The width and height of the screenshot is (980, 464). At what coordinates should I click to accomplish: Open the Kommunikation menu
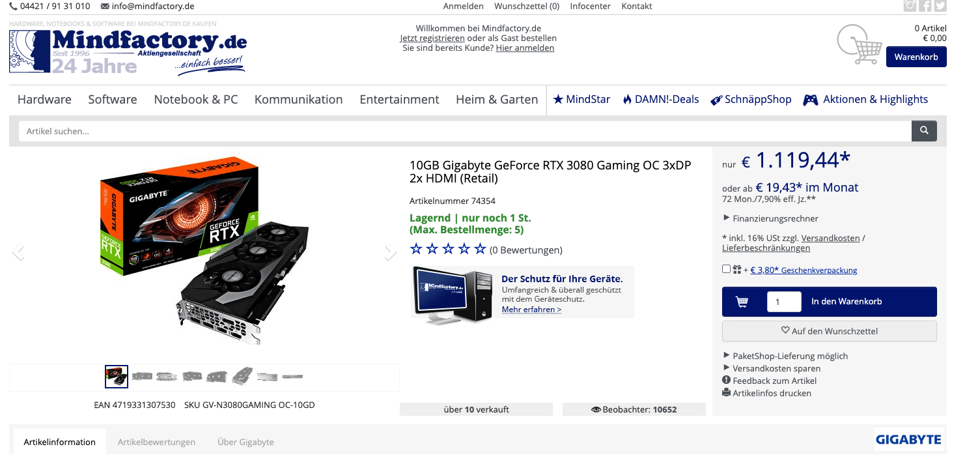click(298, 100)
